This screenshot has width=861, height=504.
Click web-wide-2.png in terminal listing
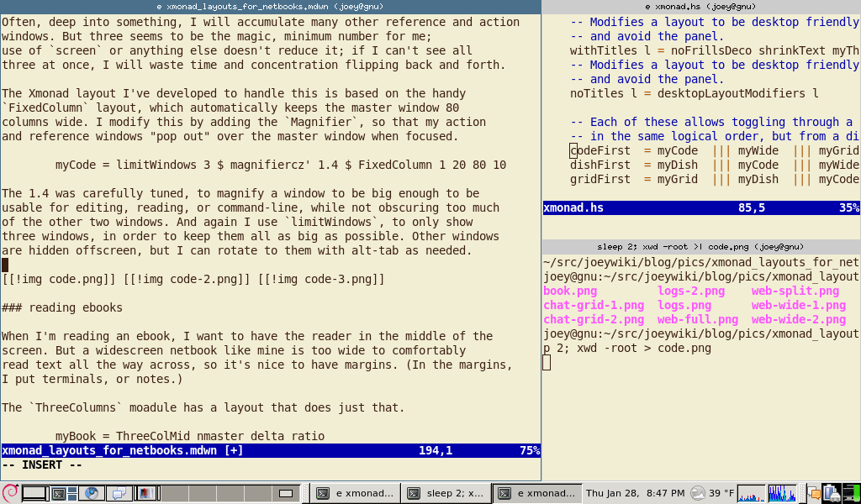click(x=799, y=320)
